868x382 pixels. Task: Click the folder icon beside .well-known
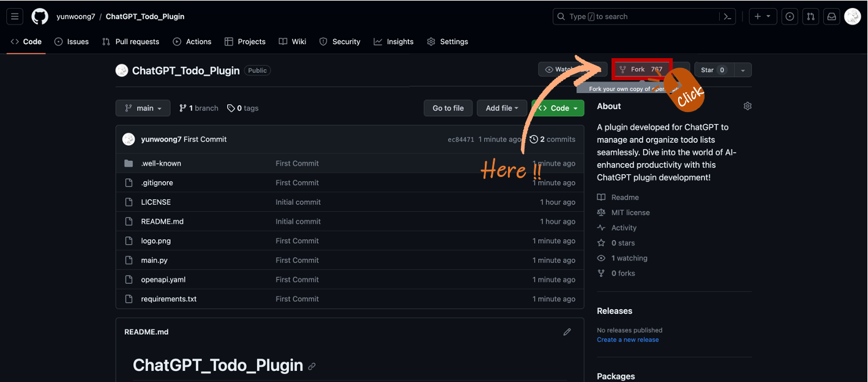click(x=129, y=163)
